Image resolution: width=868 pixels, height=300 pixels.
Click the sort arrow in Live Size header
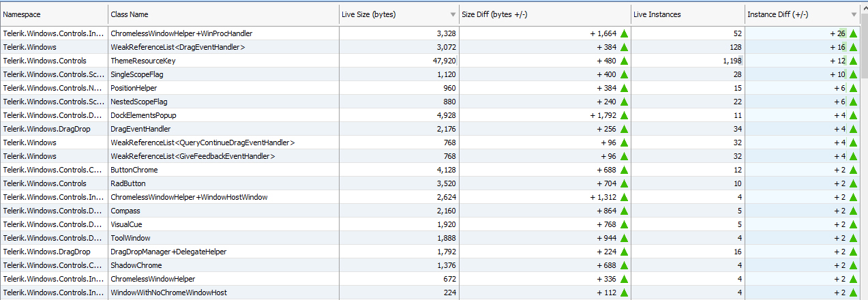point(453,14)
